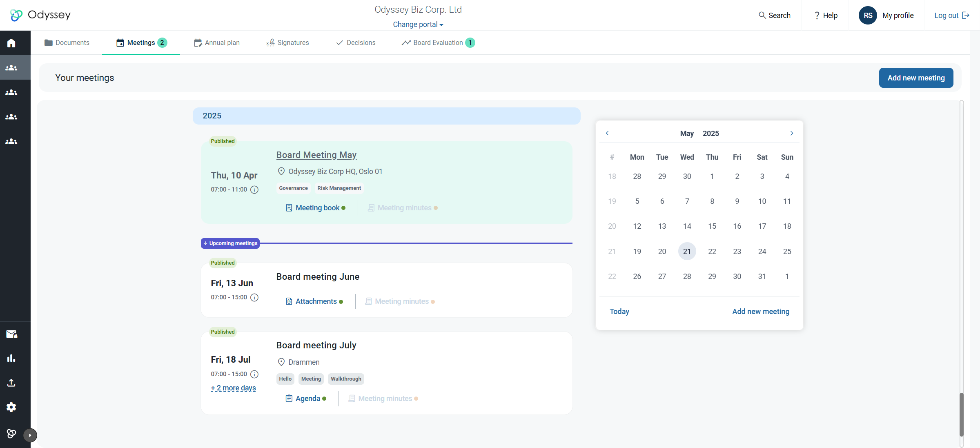Open the Board Evaluation tab
The image size is (980, 448).
[x=438, y=43]
